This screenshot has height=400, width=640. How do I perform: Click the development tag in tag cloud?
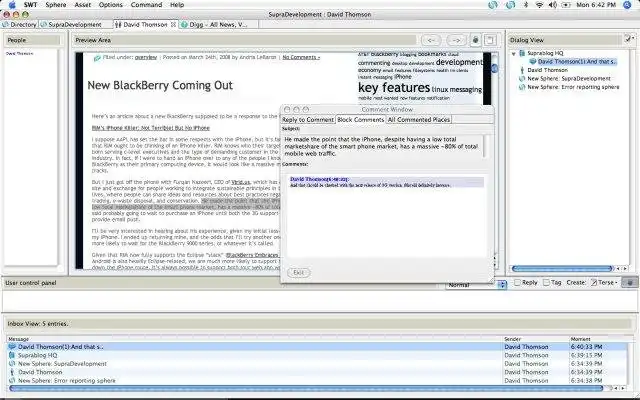point(459,62)
